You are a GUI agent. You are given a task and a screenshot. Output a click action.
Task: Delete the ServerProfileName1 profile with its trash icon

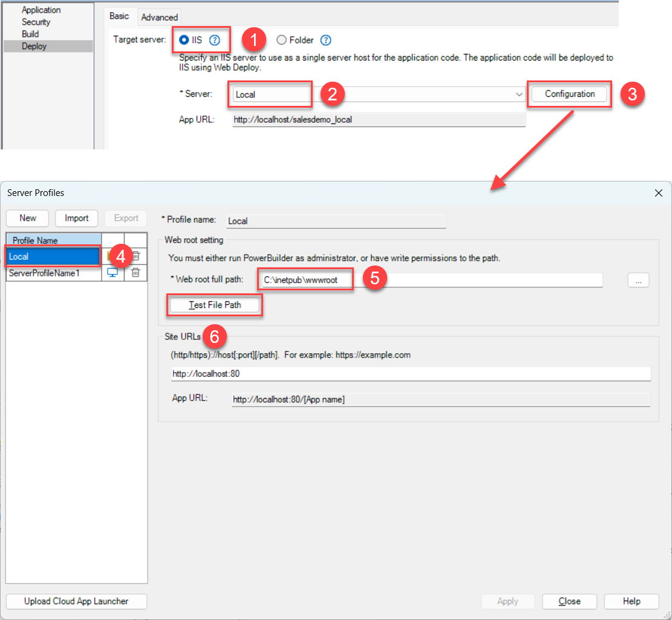135,273
